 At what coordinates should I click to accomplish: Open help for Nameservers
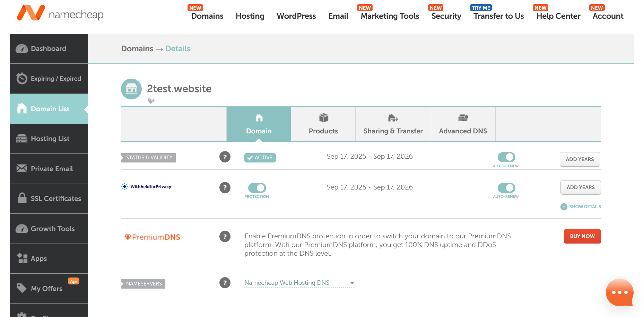(225, 283)
